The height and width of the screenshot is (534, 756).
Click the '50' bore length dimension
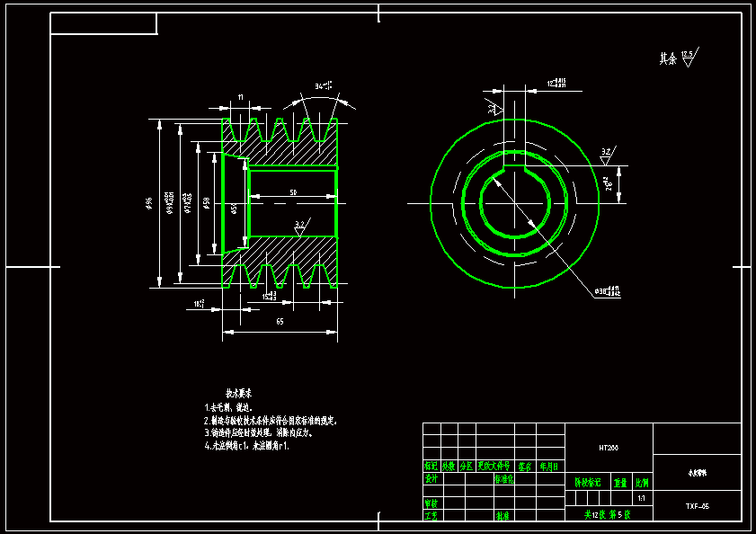click(293, 192)
